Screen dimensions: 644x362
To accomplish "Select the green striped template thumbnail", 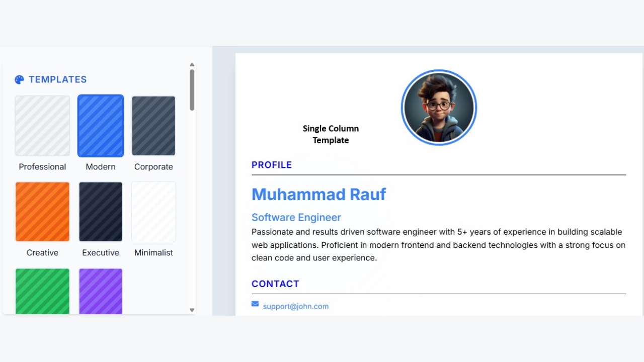I will click(42, 291).
